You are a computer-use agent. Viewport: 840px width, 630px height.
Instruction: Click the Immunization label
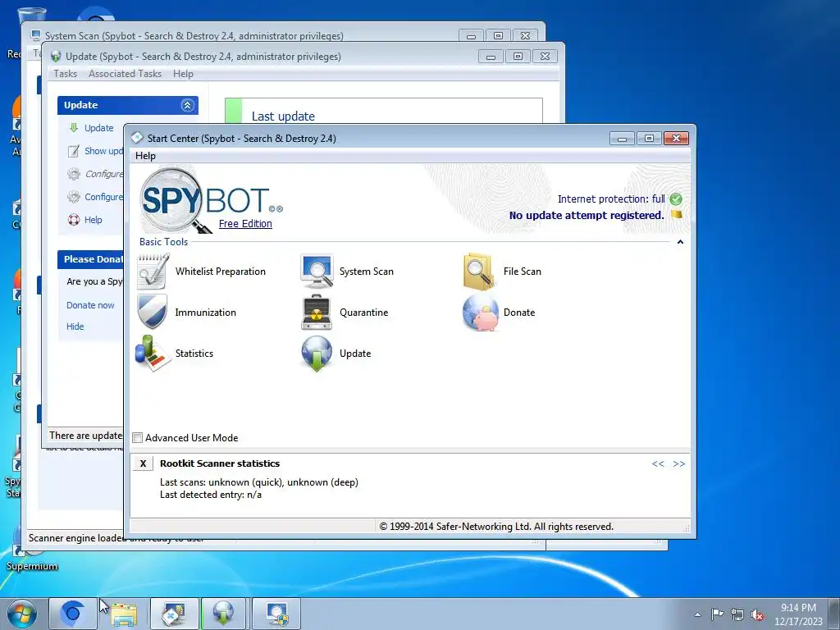click(205, 313)
